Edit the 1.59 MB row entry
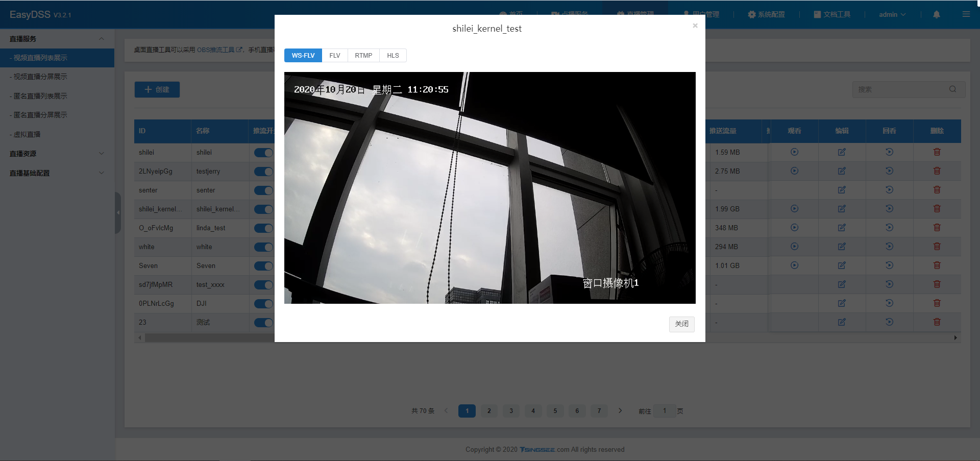980x461 pixels. [x=842, y=152]
